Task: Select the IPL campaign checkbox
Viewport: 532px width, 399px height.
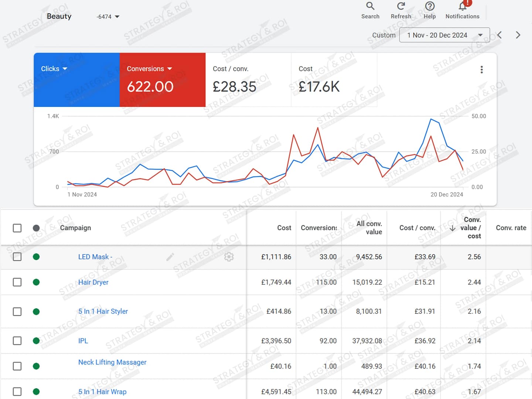Action: 17,341
